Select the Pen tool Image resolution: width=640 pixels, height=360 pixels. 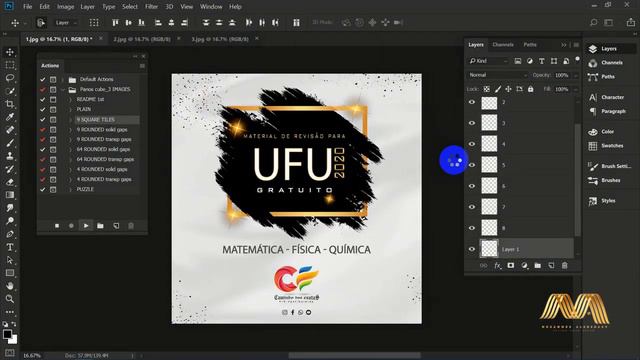coord(10,234)
